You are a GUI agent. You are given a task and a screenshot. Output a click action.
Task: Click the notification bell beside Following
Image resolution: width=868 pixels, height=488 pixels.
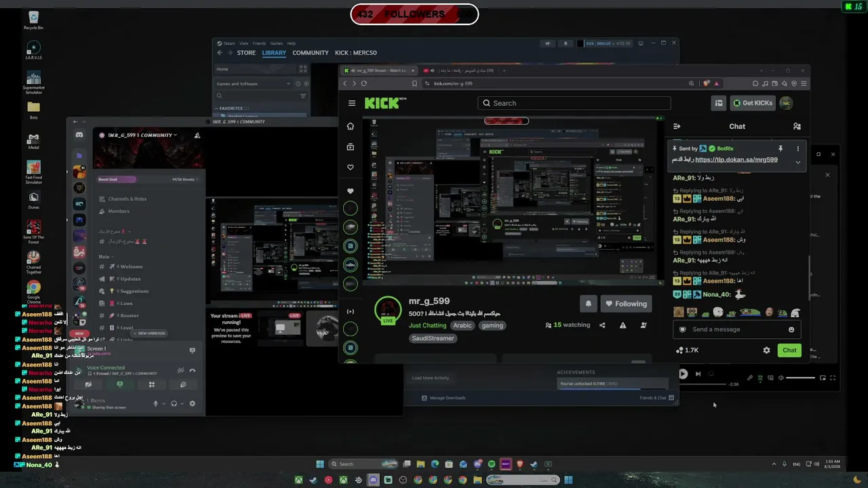(x=588, y=304)
